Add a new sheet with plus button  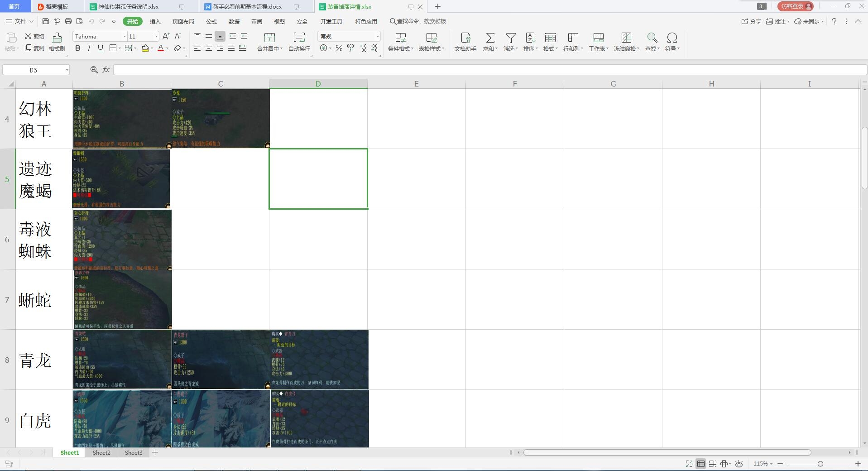[x=155, y=452]
